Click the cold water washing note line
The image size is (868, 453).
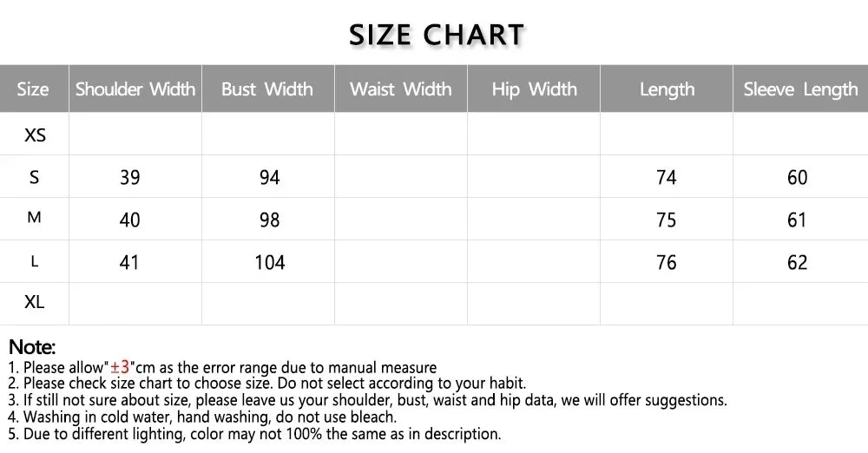click(201, 417)
